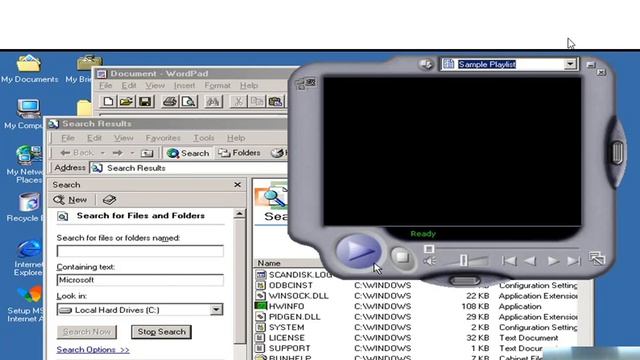Click the Search Results address bar

coord(190,168)
